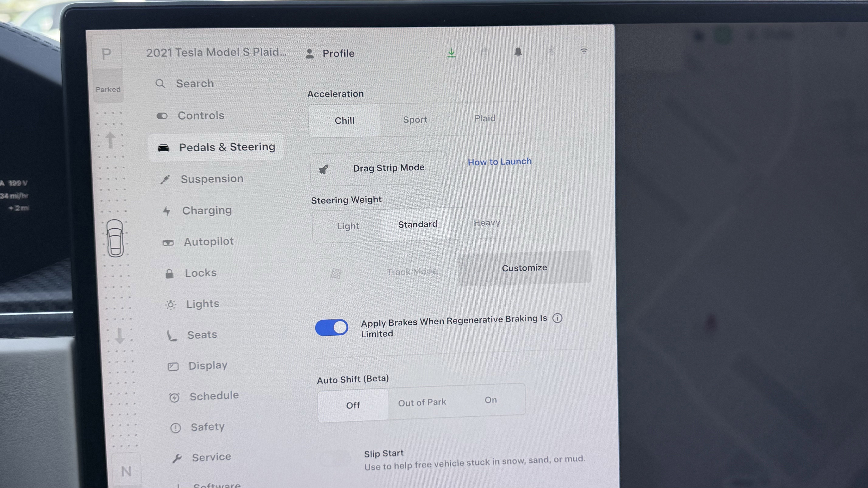This screenshot has width=868, height=488.
Task: Tap the Wi-Fi status icon
Action: click(584, 51)
